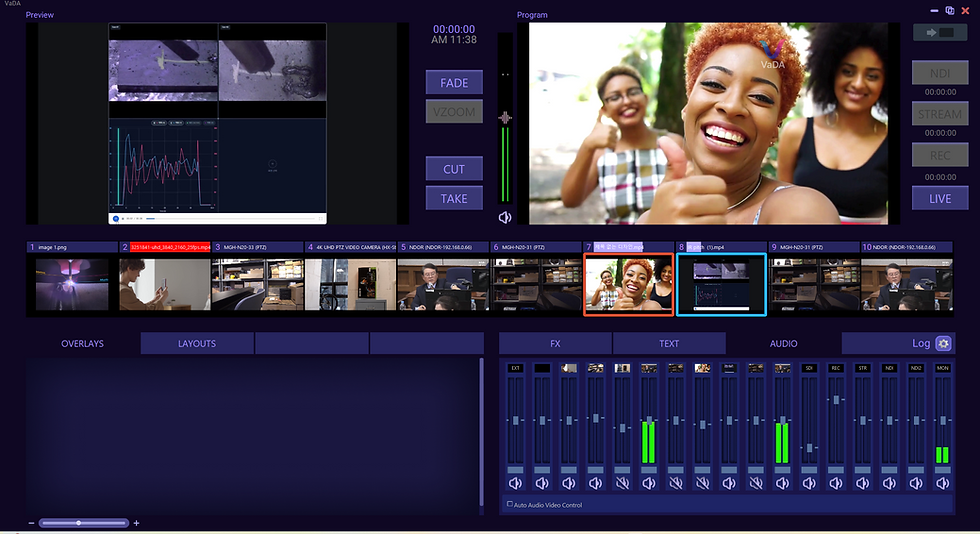Click the NDI2 label in the mixer

pos(916,368)
